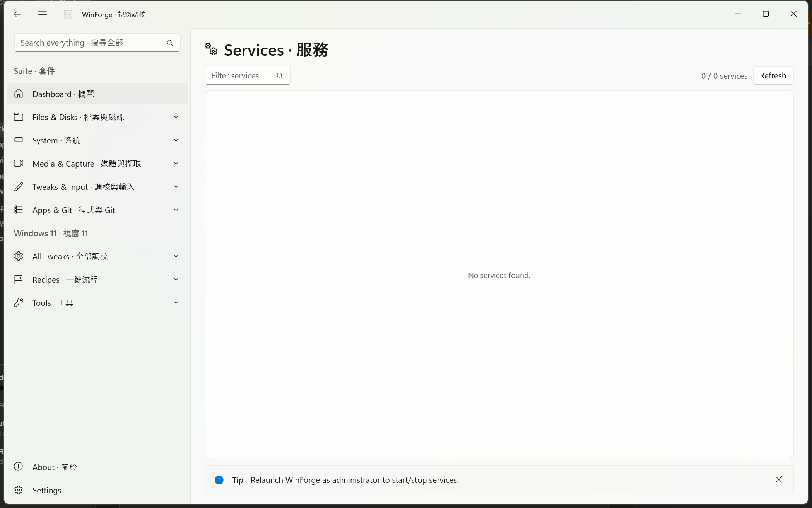Focus the Filter services field

[x=248, y=75]
